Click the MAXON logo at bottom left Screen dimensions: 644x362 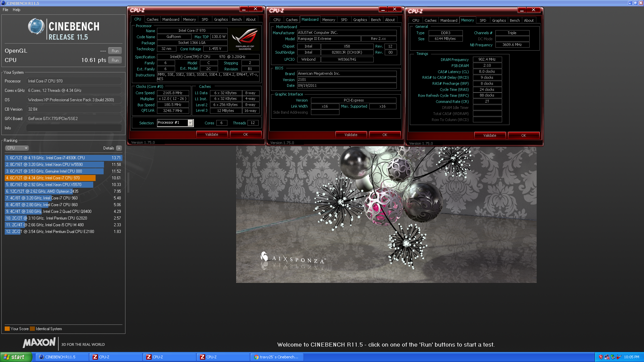coord(39,343)
